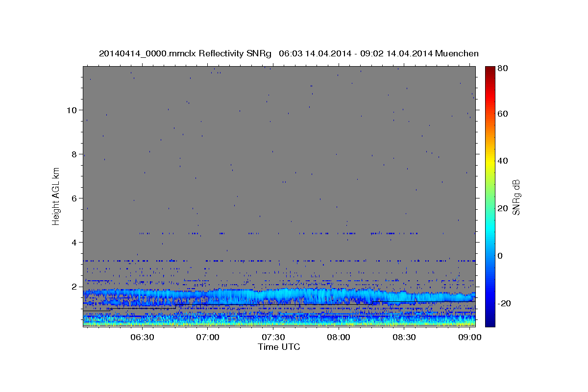Click the height tick label 6
The height and width of the screenshot is (392, 588).
click(x=74, y=198)
